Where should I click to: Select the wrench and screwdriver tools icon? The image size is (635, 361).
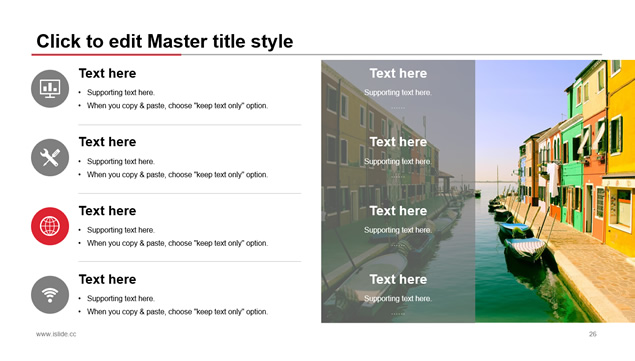[x=50, y=158]
